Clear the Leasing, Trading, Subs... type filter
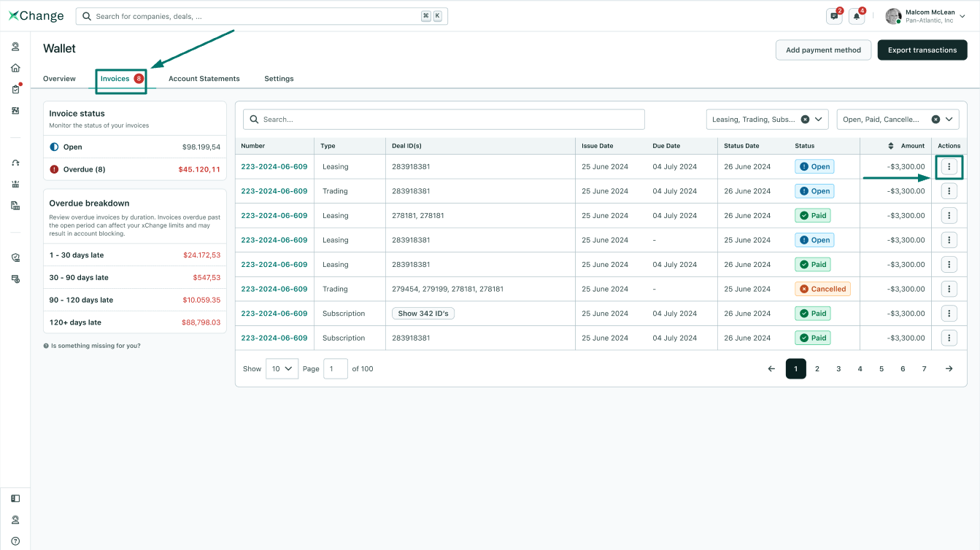This screenshot has width=980, height=550. pos(805,119)
